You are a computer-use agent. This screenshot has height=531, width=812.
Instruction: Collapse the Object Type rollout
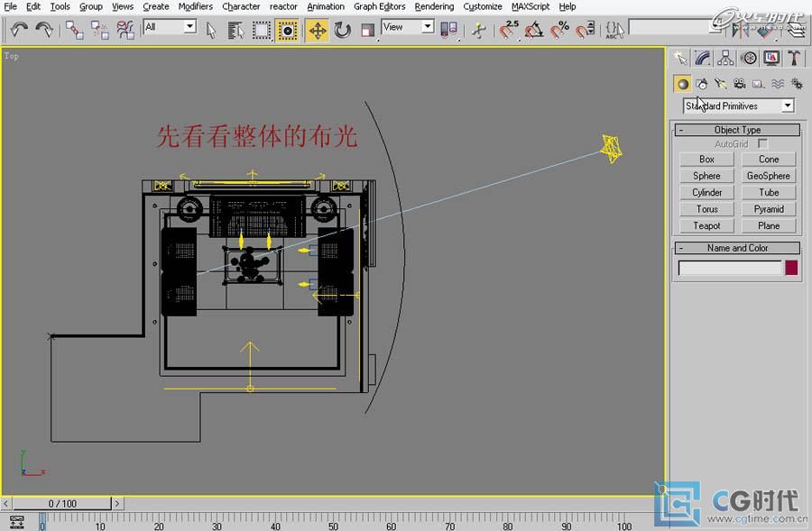click(738, 130)
